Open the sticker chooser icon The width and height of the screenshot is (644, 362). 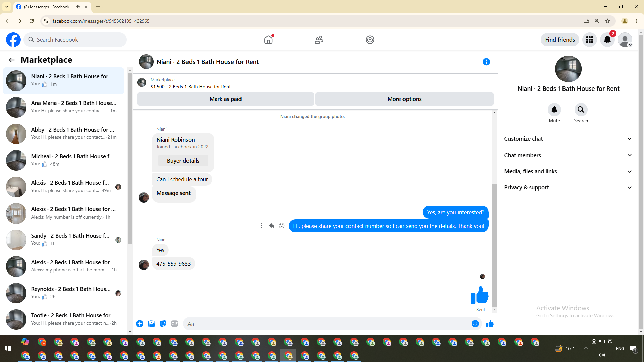[163, 324]
